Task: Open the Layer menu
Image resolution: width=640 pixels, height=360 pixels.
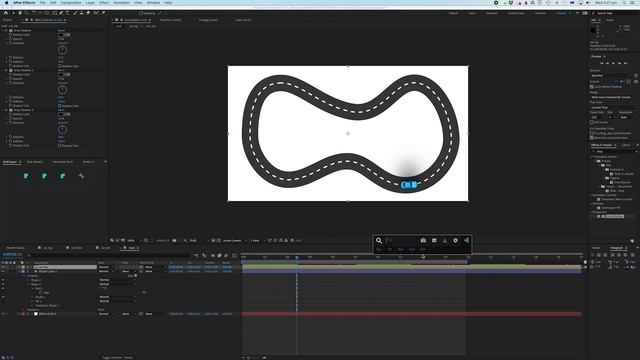Action: [x=90, y=2]
